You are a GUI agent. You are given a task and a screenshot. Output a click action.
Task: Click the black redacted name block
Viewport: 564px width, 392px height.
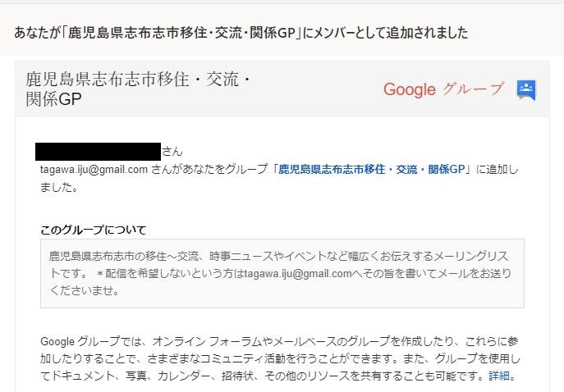pyautogui.click(x=98, y=152)
